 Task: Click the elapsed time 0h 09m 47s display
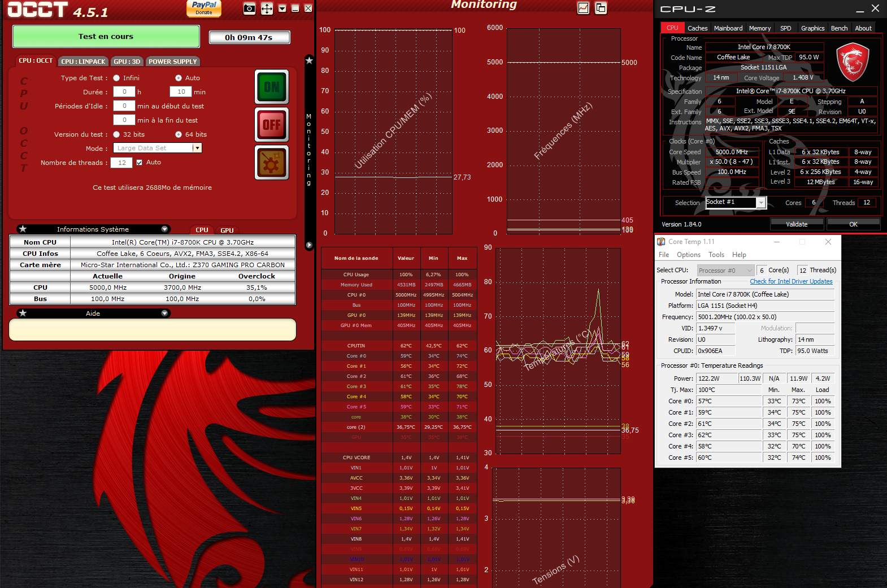[249, 37]
